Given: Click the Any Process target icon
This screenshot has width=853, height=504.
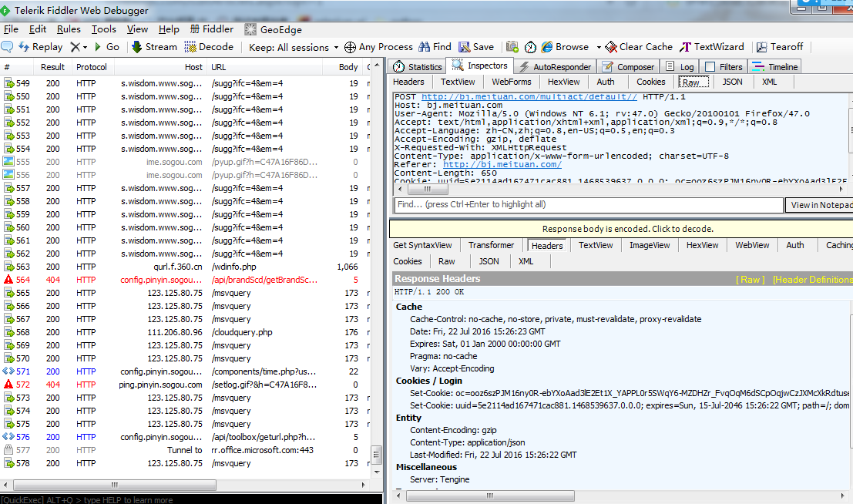Looking at the screenshot, I should pos(351,47).
